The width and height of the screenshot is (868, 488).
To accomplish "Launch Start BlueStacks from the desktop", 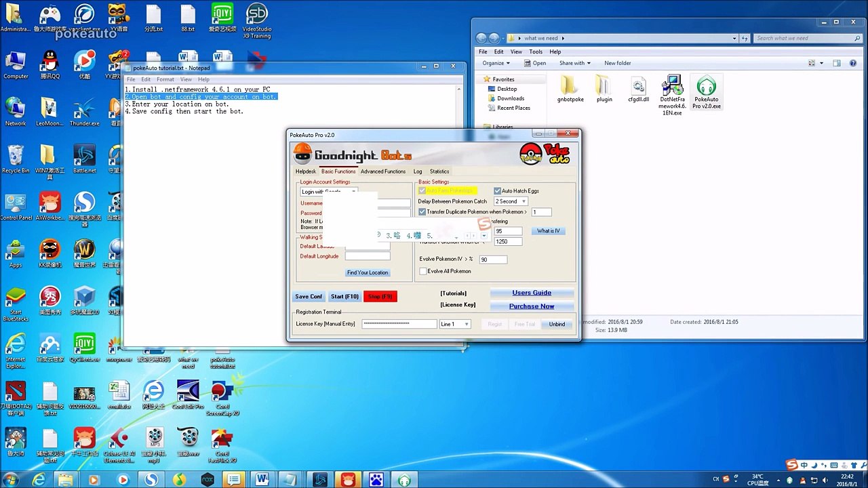I will tap(16, 304).
